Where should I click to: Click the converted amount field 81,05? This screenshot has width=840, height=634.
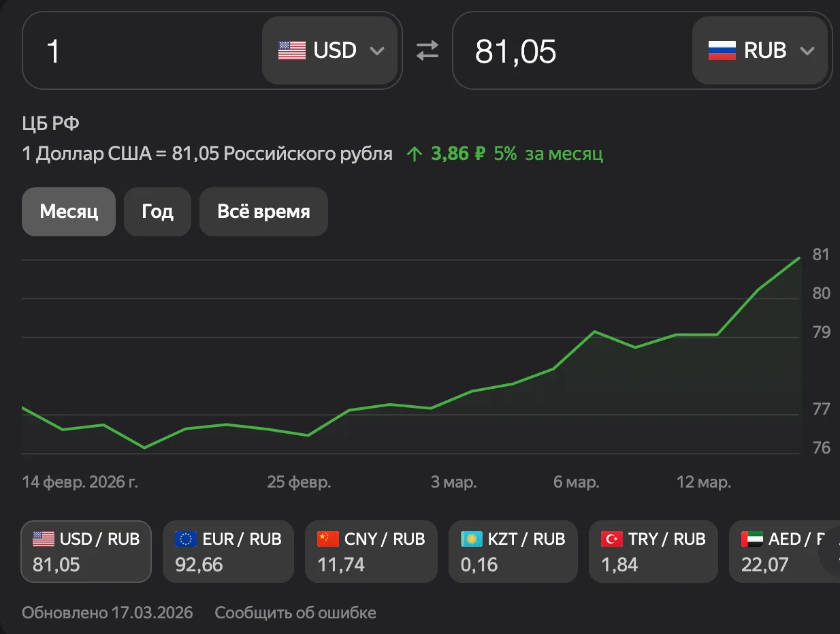[x=572, y=50]
